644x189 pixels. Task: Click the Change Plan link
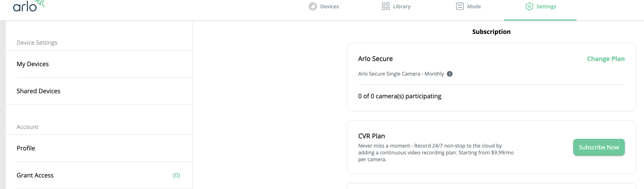pyautogui.click(x=606, y=59)
